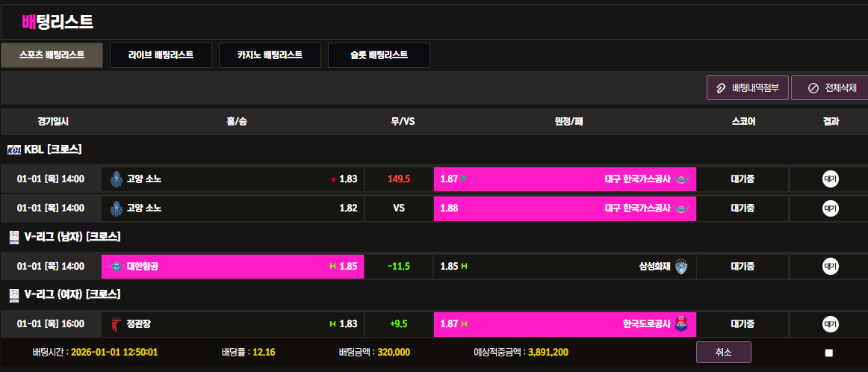The width and height of the screenshot is (868, 372).
Task: Switch to the 카지노 배팅리스트 tab
Action: (x=270, y=55)
